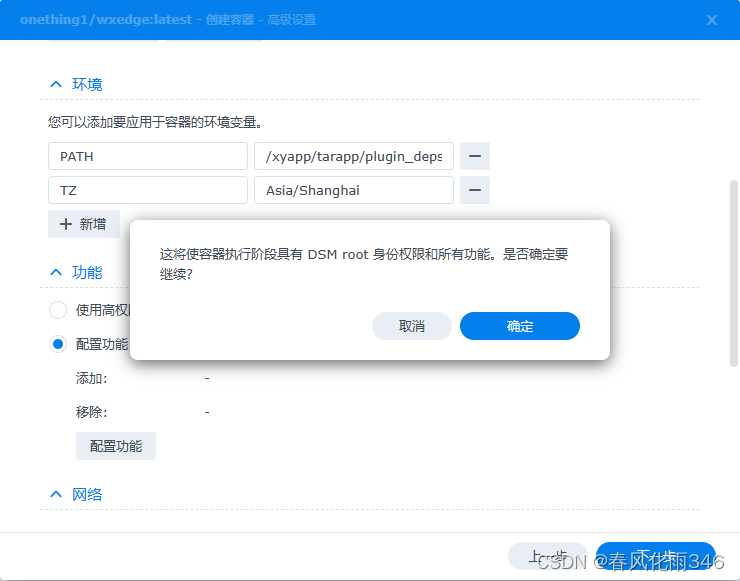Screen dimensions: 740x581
Task: Collapse the 环境 section chevron
Action: (x=56, y=85)
